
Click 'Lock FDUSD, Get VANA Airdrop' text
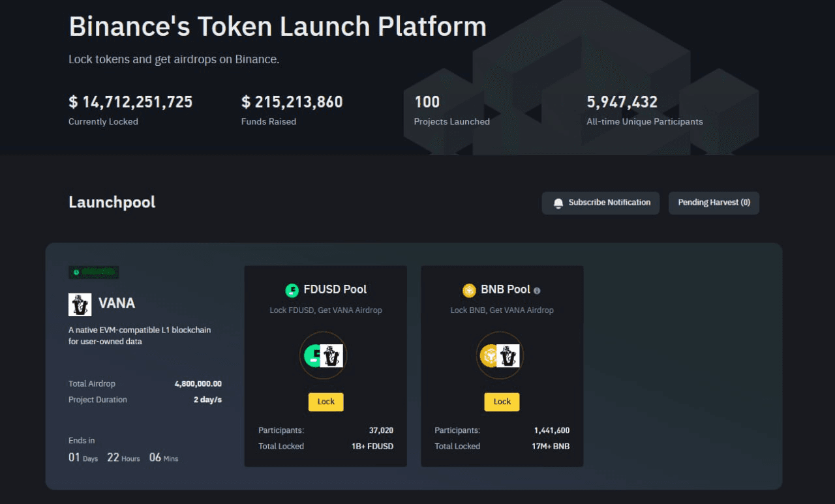(326, 310)
